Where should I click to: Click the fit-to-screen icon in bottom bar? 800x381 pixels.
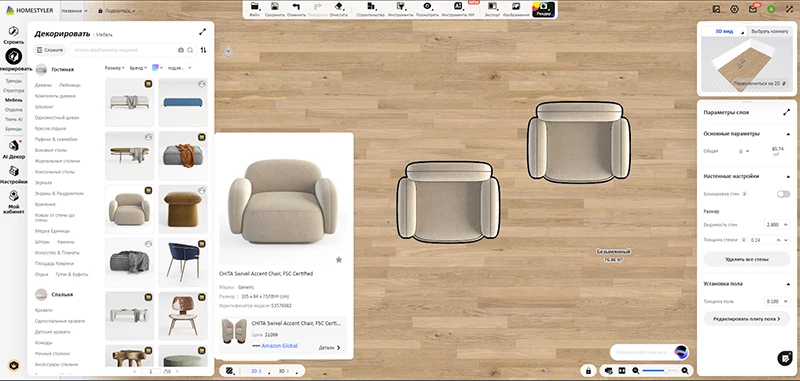click(622, 370)
